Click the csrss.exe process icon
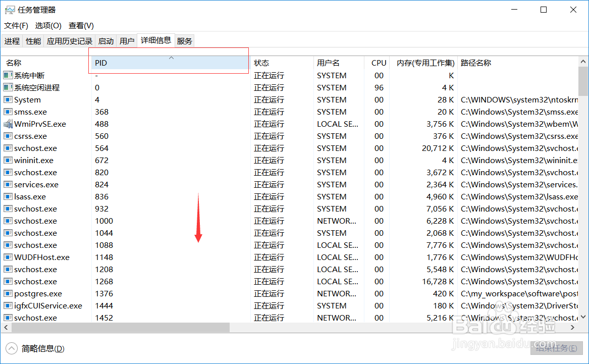 point(8,136)
